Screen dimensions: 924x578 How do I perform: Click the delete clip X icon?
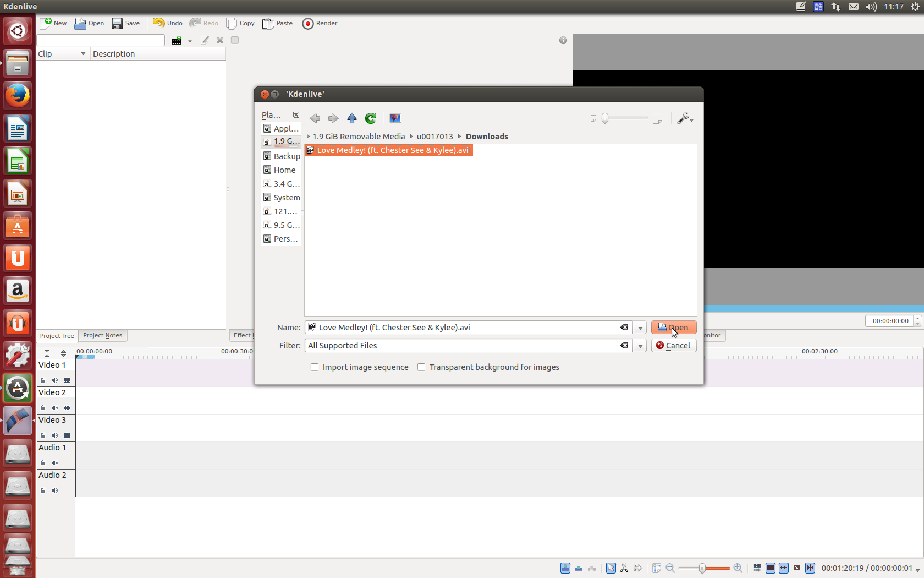click(x=220, y=40)
